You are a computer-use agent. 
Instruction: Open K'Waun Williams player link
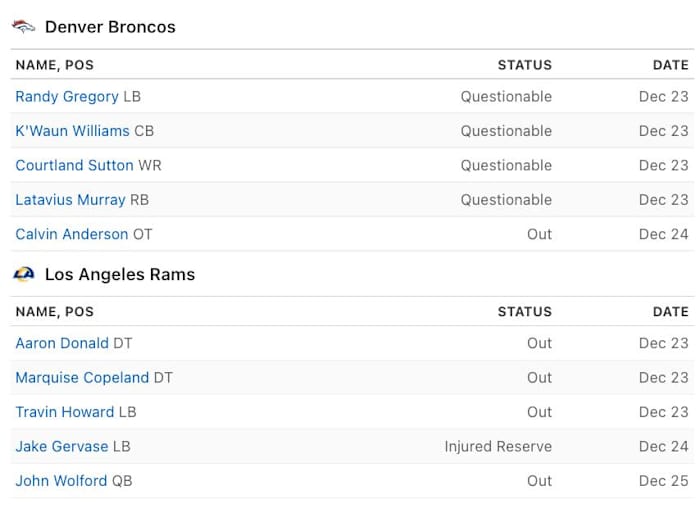click(72, 131)
